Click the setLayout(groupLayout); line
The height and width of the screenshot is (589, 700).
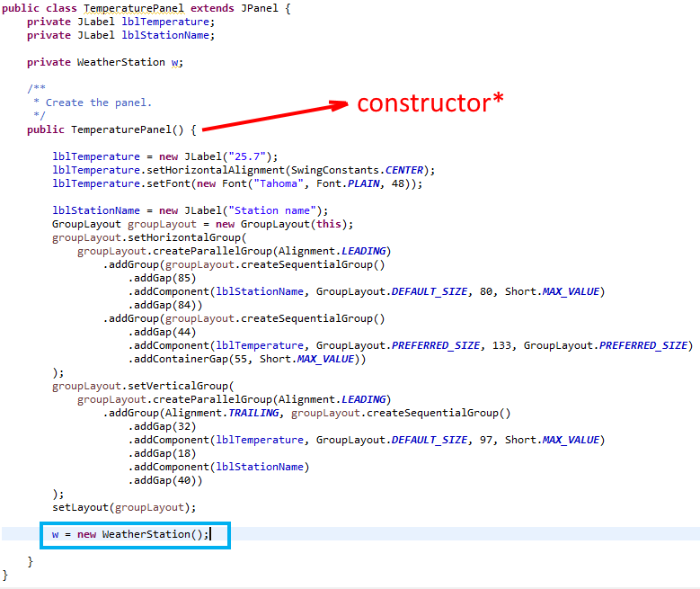[x=124, y=508]
